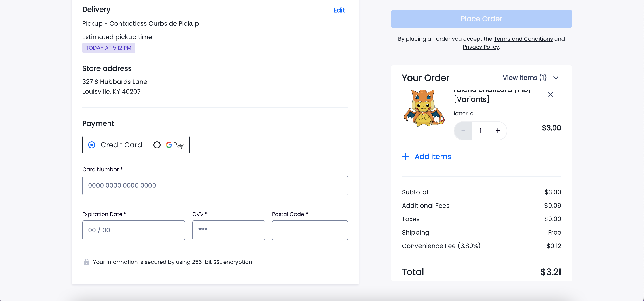The image size is (644, 301).
Task: Focus the Postal Code field
Action: pos(310,230)
